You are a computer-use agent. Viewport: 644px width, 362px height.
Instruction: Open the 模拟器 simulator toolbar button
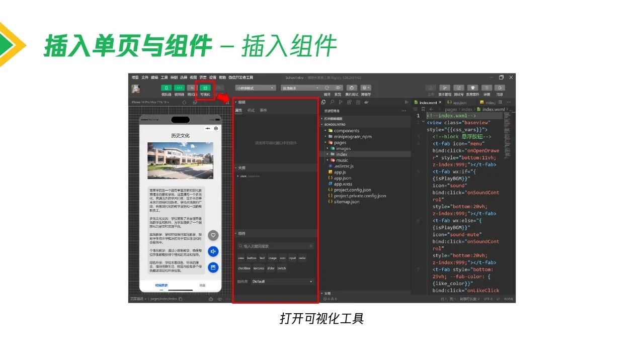coord(166,88)
